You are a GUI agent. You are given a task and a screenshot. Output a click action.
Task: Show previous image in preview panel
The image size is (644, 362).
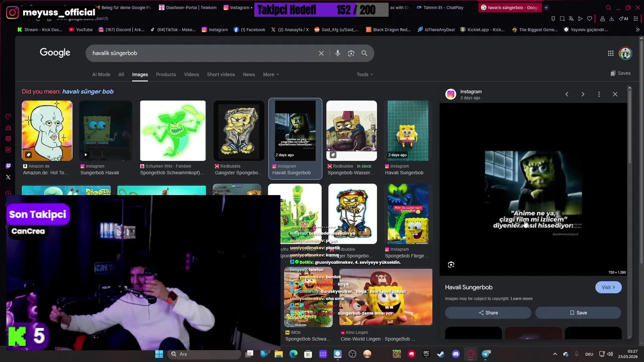(567, 94)
